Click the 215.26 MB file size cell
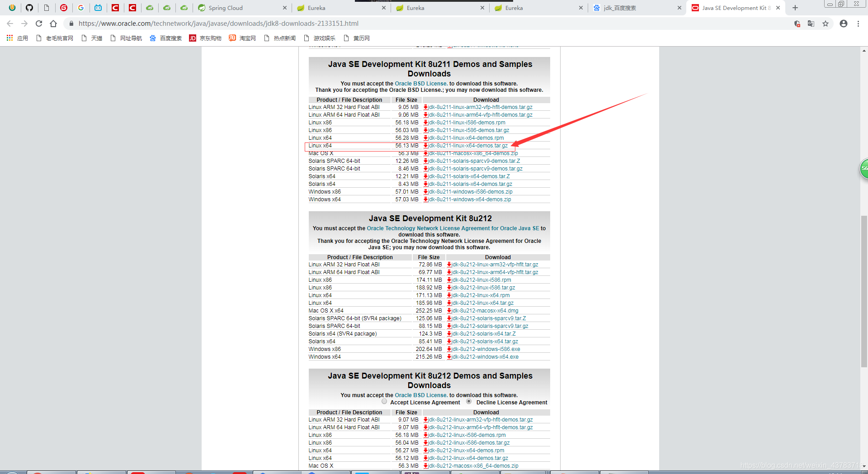868x474 pixels. [x=429, y=357]
